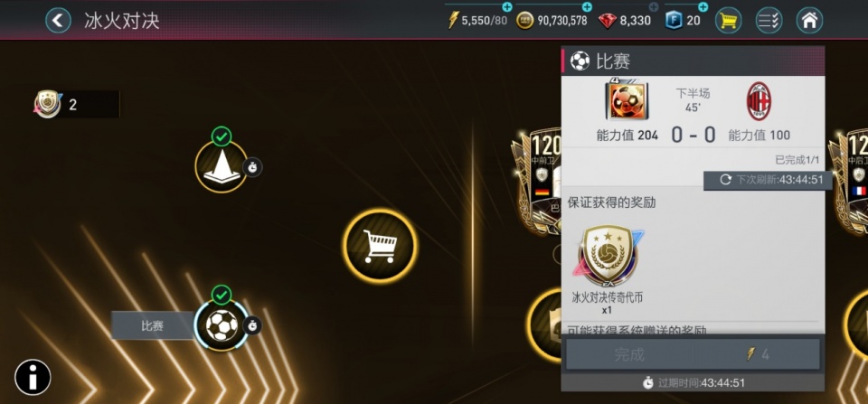Viewport: 868px width, 404px height.
Task: Add FIFA points via plus above F badge
Action: 703,6
